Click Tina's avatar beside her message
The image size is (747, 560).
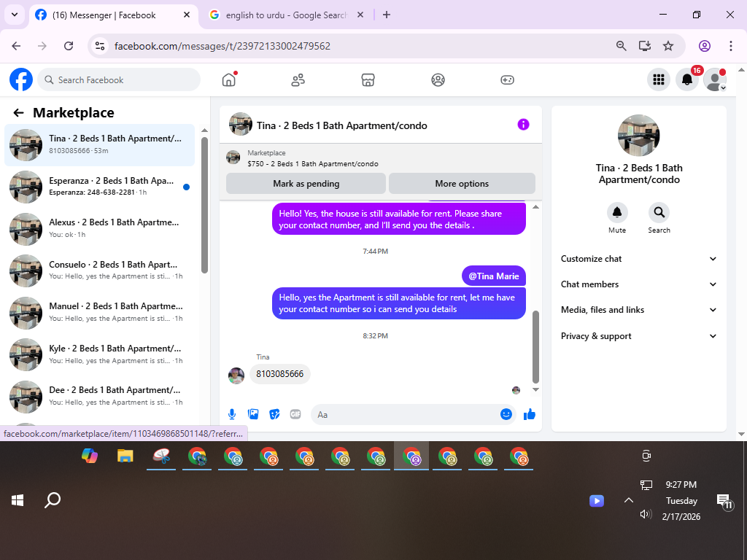[x=236, y=376]
